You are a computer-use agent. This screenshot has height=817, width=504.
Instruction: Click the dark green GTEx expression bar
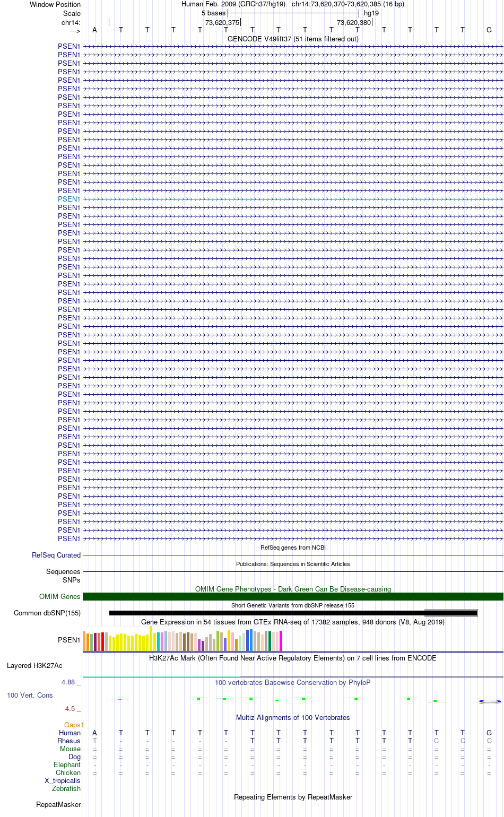click(x=270, y=641)
